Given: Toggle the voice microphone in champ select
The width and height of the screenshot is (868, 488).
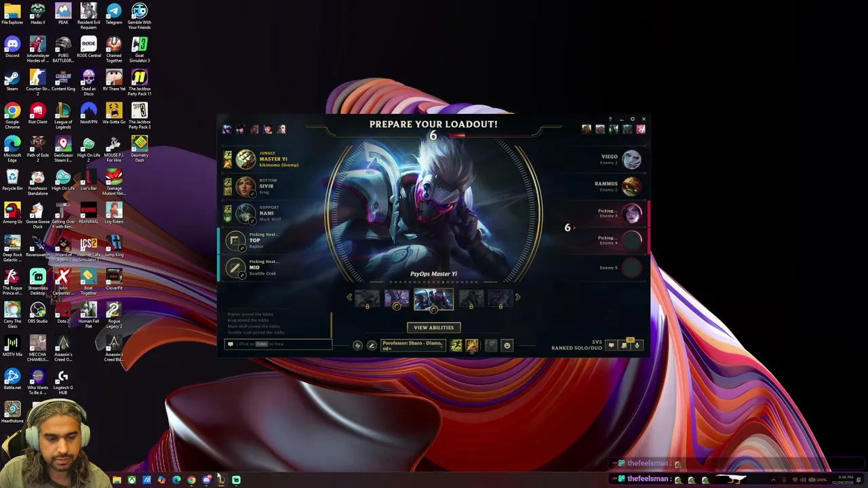Looking at the screenshot, I should pos(637,346).
